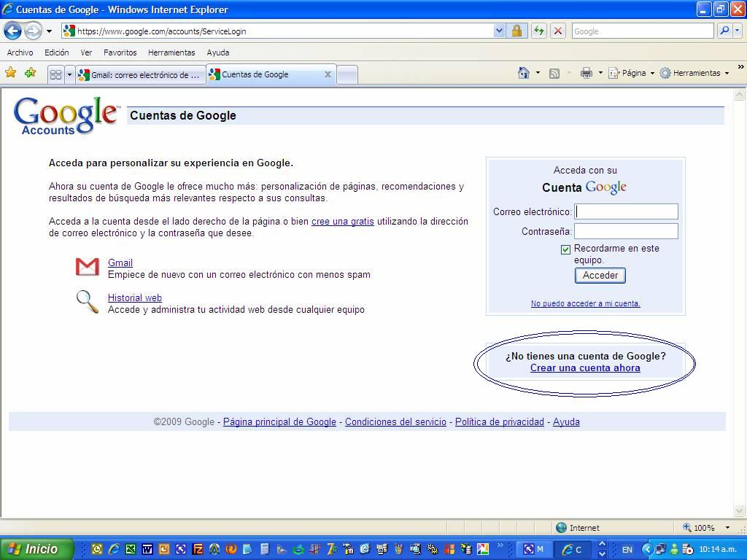Open Favorites Center star icon
This screenshot has width=747, height=560.
[10, 73]
